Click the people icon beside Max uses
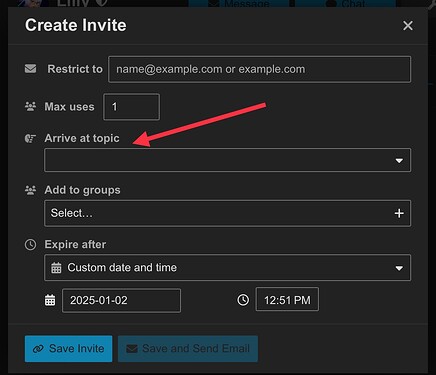 point(30,107)
